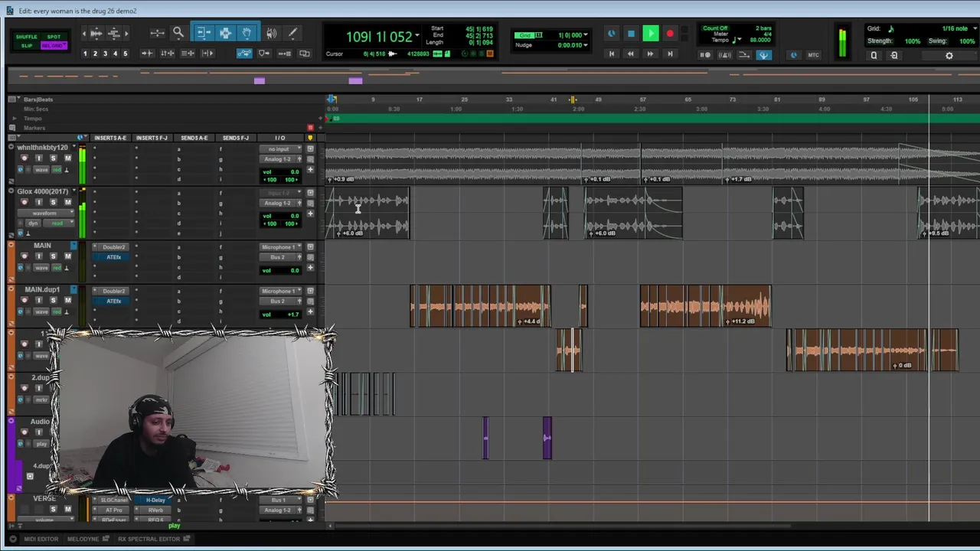Open the 'no input' selector on first track
980x551 pixels.
(279, 149)
